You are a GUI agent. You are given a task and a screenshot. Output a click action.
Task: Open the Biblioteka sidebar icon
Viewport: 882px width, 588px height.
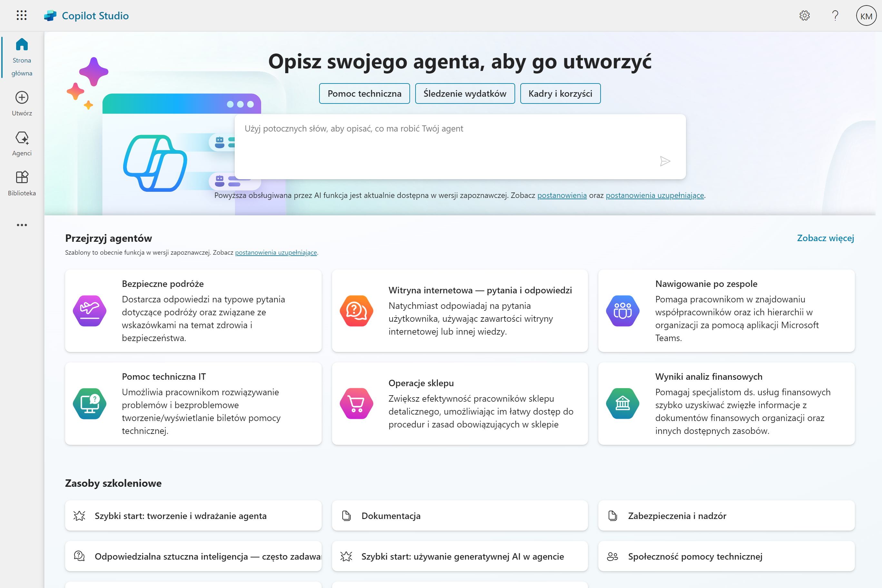point(22,177)
